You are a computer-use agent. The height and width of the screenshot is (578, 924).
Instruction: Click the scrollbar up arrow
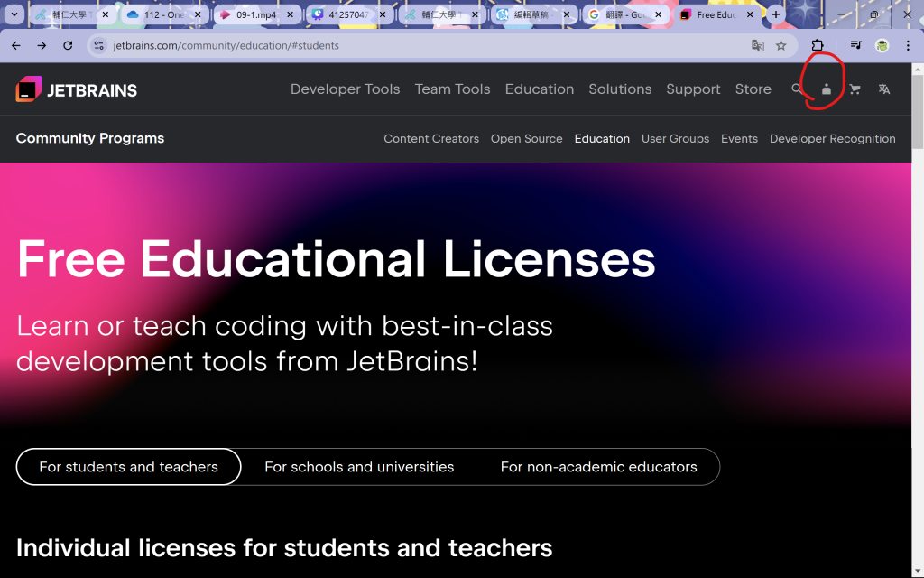tap(918, 69)
